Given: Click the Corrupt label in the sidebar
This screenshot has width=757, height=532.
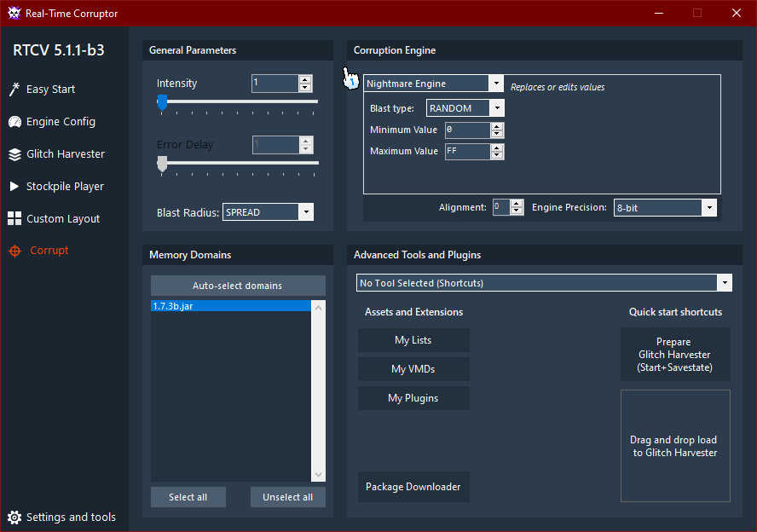Looking at the screenshot, I should [49, 251].
